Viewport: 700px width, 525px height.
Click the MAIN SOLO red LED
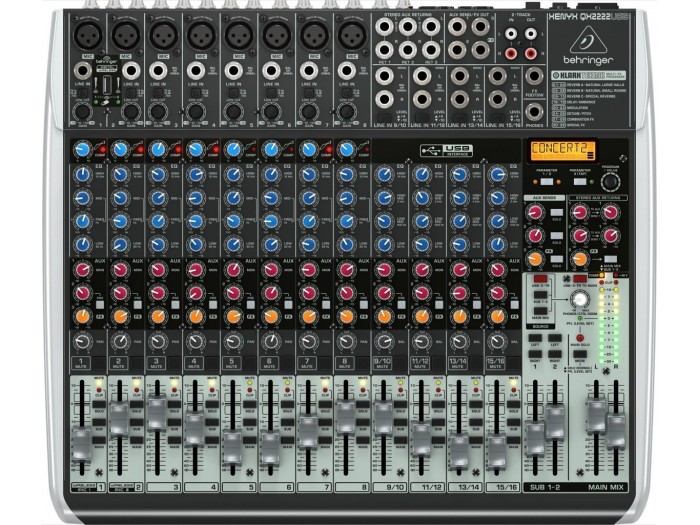[x=579, y=338]
